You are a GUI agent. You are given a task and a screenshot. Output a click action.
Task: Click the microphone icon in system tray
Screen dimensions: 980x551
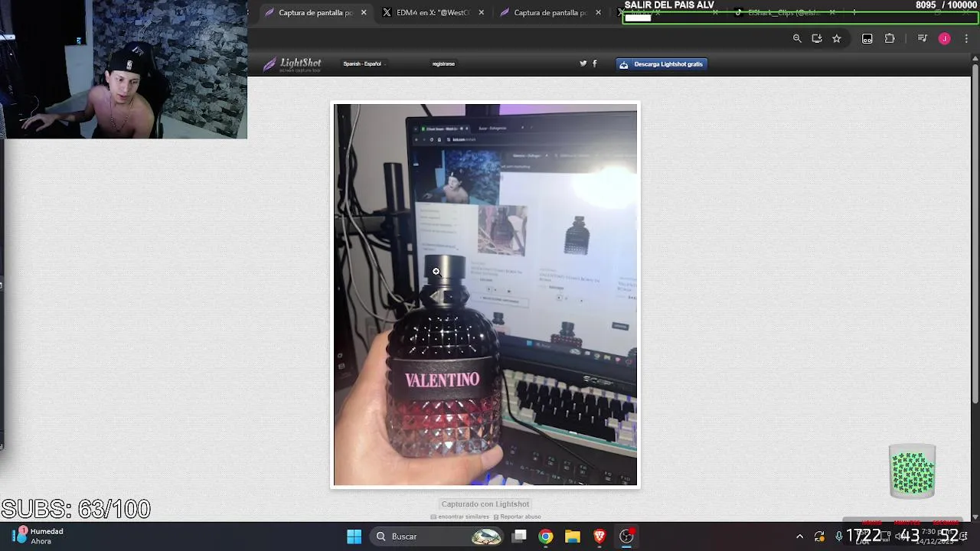(x=839, y=536)
